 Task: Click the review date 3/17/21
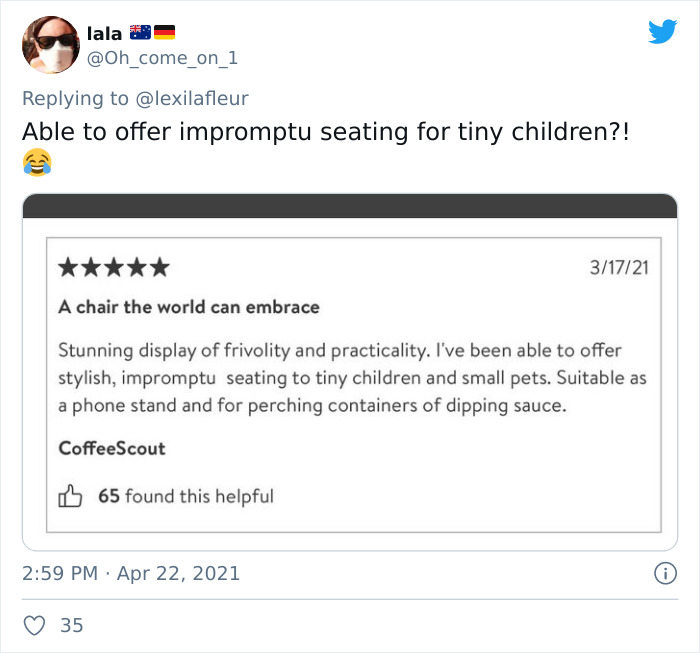[618, 268]
